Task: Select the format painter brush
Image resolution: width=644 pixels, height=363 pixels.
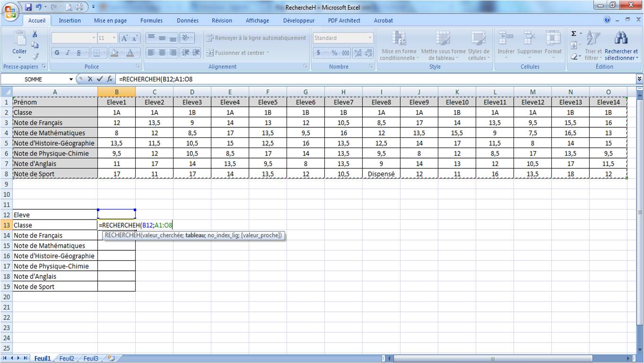Action: pos(35,56)
